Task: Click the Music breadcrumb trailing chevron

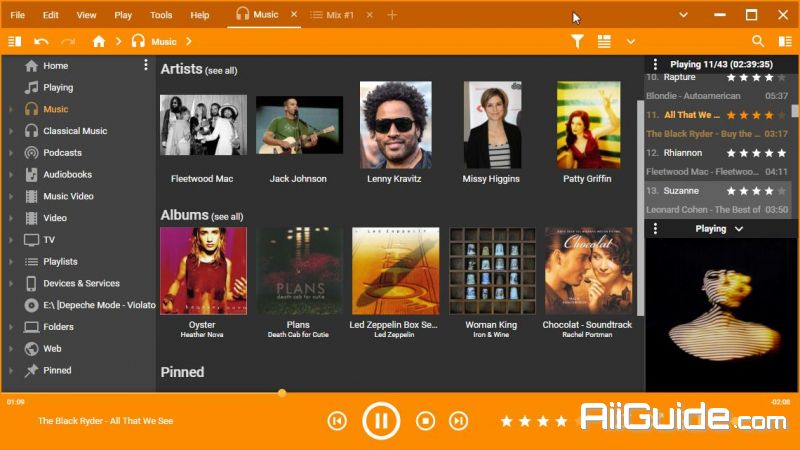Action: [x=189, y=41]
